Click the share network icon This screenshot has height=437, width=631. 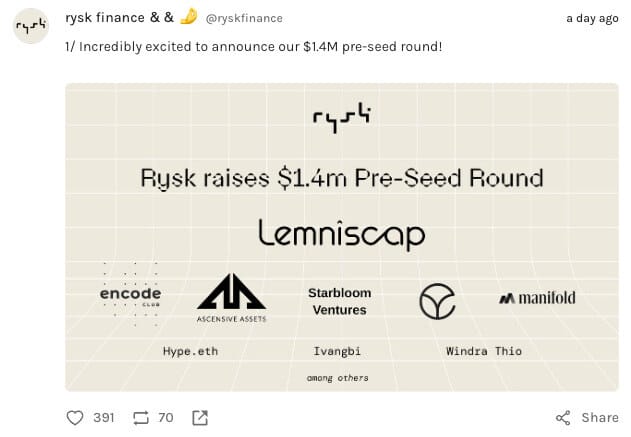click(563, 417)
